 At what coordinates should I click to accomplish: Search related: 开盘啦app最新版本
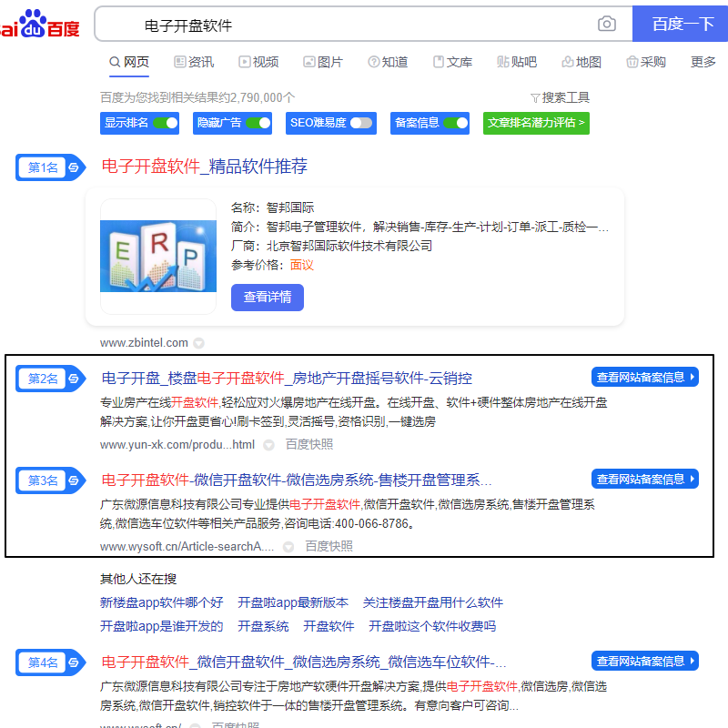(293, 602)
